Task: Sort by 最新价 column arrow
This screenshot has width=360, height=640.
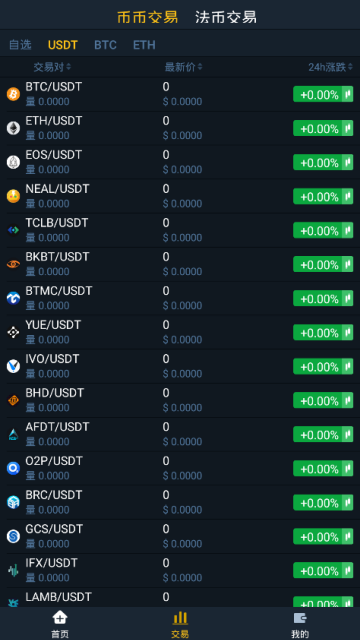Action: pos(200,67)
